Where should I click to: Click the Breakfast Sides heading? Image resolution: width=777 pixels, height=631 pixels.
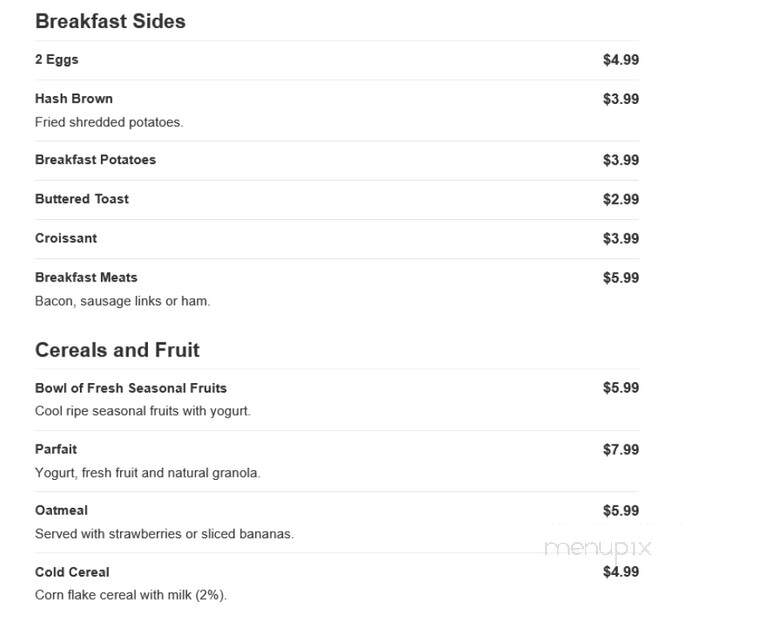coord(110,21)
